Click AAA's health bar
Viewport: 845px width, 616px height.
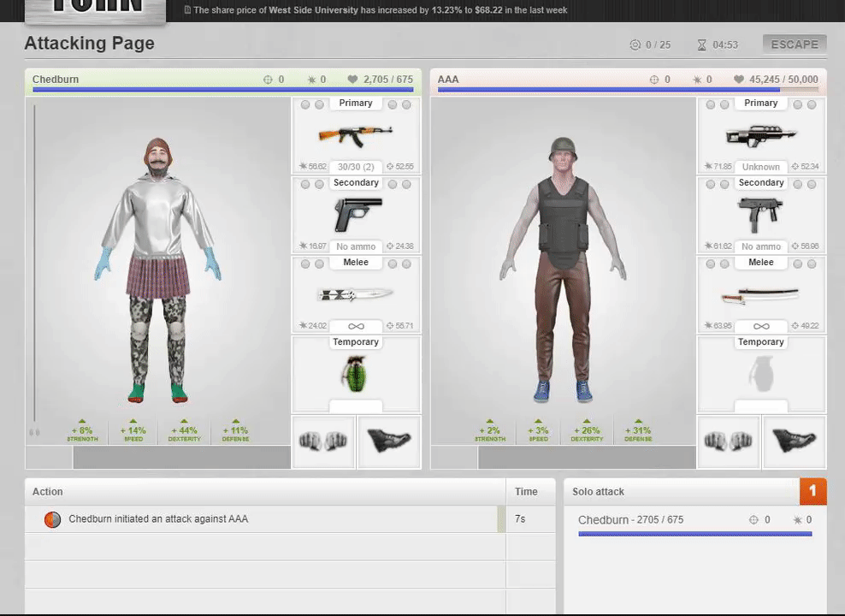point(628,89)
